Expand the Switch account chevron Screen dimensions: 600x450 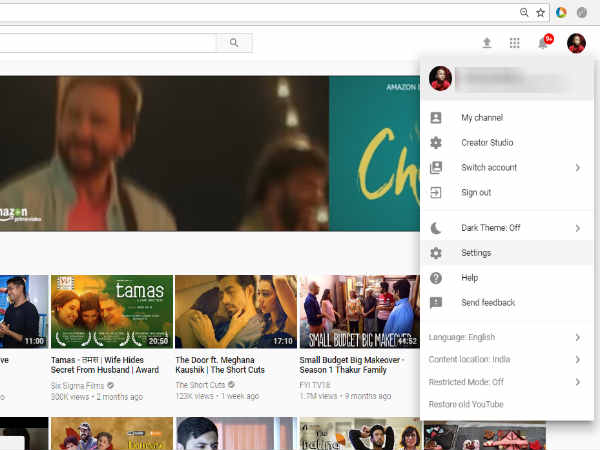(x=577, y=168)
